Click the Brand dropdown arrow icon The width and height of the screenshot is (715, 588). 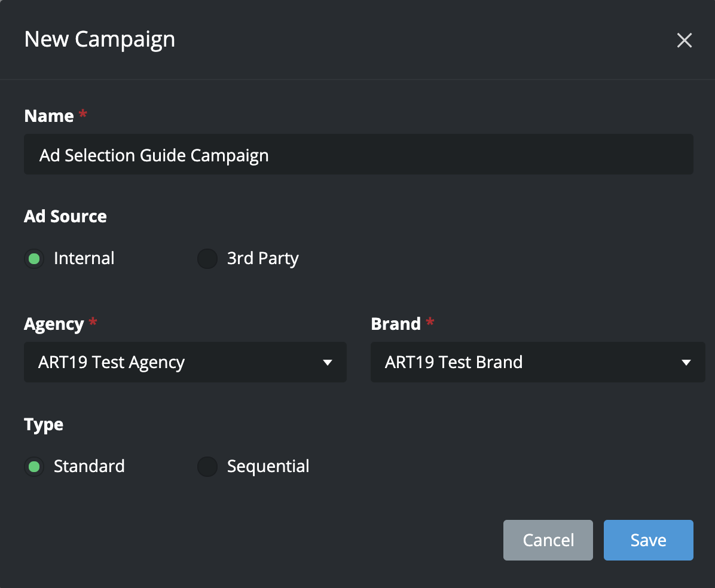[686, 363]
